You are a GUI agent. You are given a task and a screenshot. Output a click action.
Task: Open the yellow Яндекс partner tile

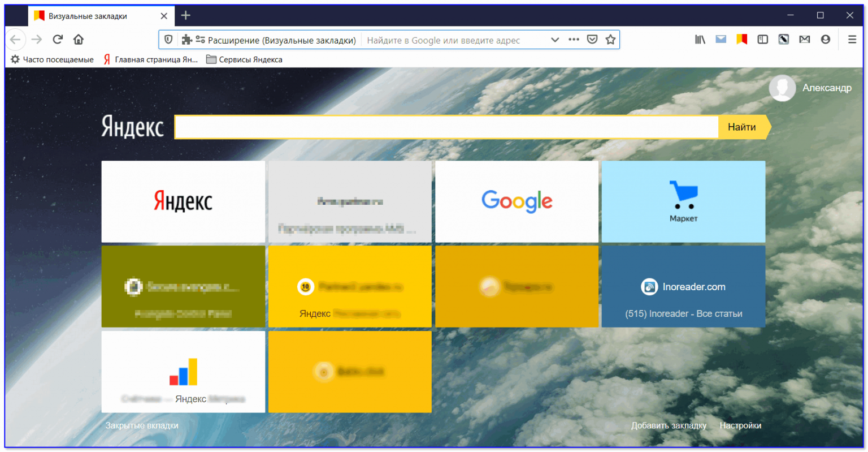pos(350,286)
